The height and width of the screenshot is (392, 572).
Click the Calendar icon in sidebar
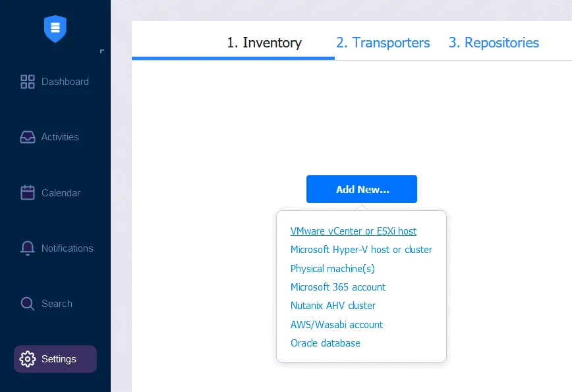[x=28, y=193]
